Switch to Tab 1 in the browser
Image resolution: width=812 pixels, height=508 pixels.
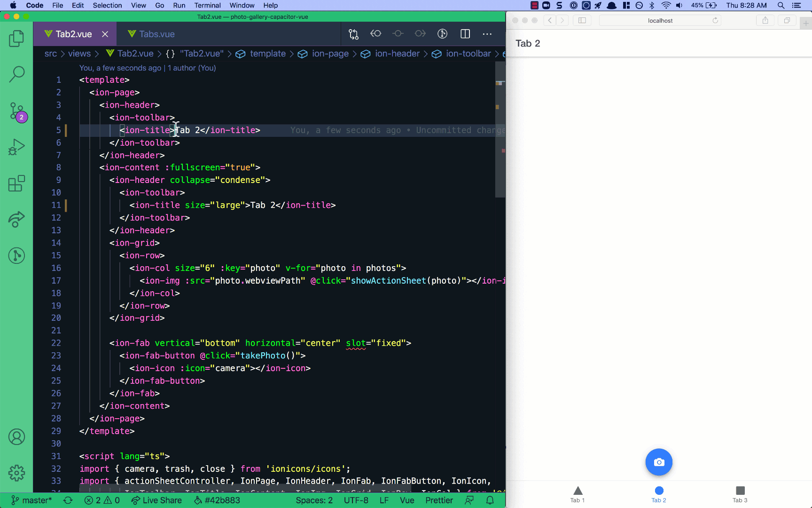point(577,495)
